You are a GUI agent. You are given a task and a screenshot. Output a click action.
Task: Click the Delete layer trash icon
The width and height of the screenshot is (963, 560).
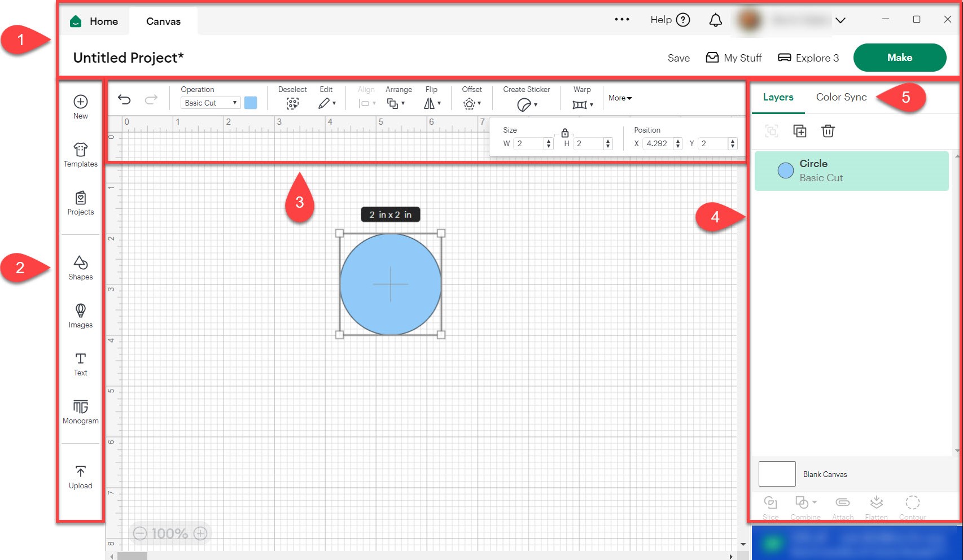[828, 131]
